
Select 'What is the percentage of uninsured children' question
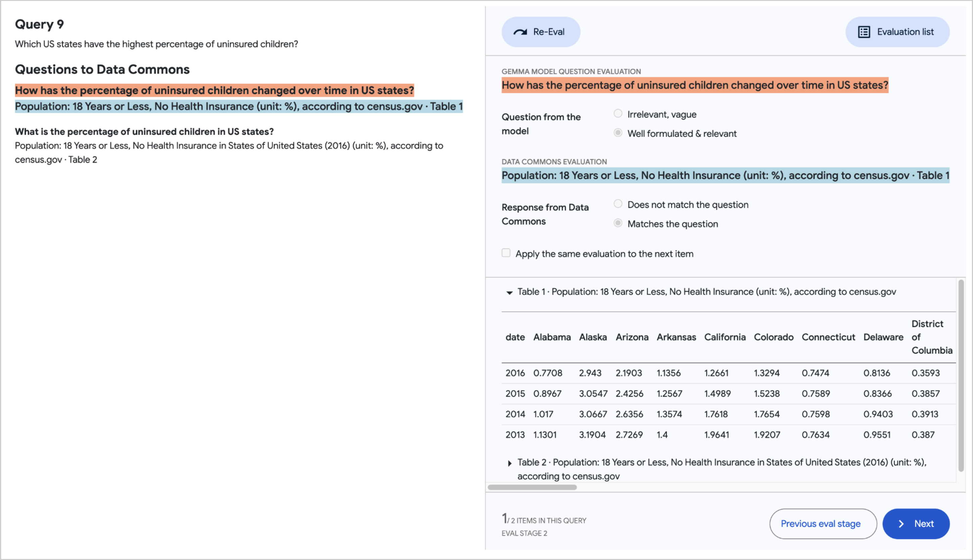[x=144, y=132]
